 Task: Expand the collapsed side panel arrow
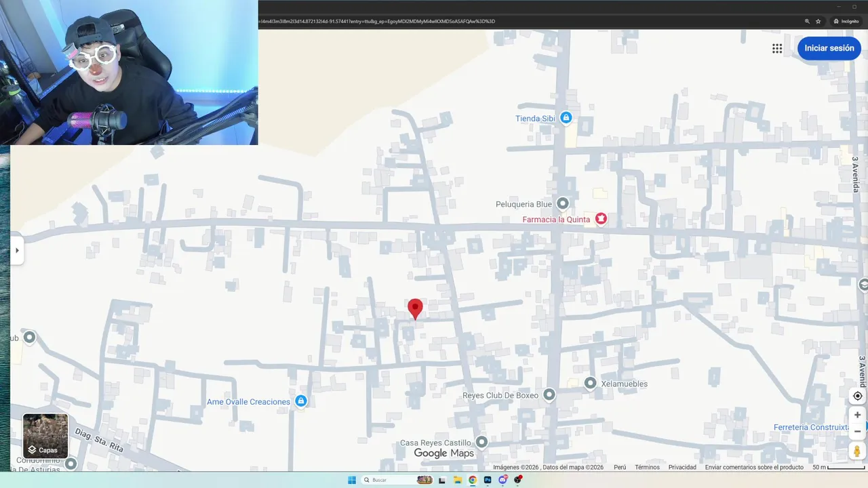pyautogui.click(x=17, y=250)
